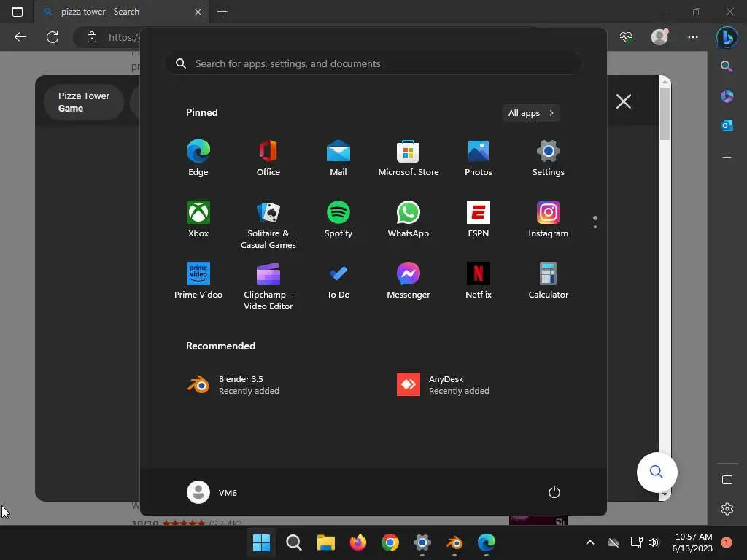Screen dimensions: 747x560
Task: Open Microsoft Store
Action: [409, 157]
